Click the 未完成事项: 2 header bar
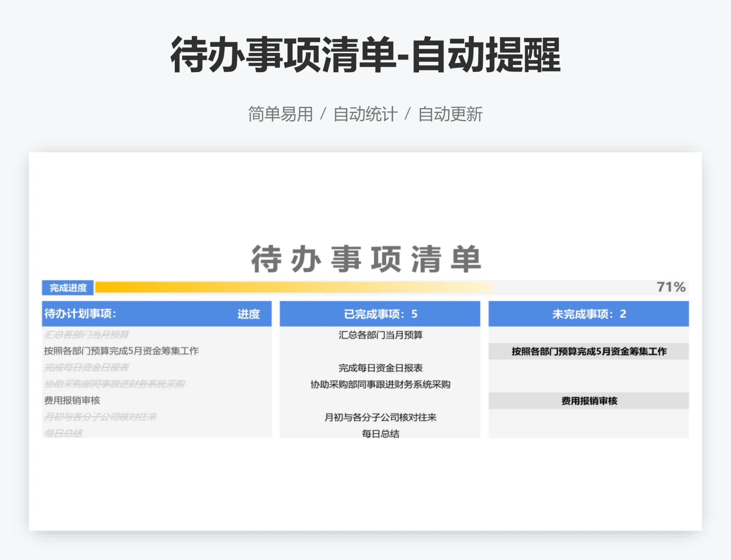This screenshot has width=731, height=560. pos(588,314)
